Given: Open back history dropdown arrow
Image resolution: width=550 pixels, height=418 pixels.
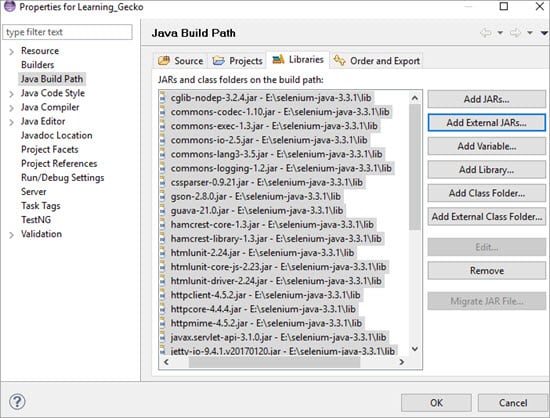Looking at the screenshot, I should coord(500,33).
